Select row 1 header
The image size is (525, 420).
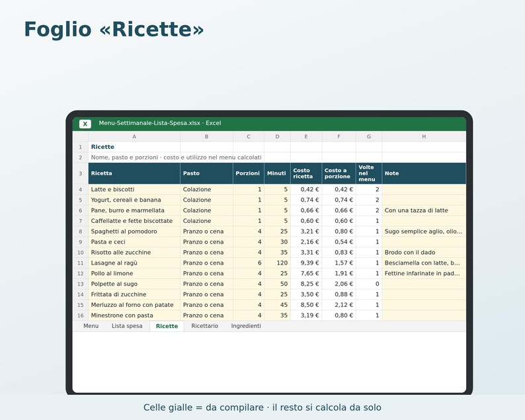pyautogui.click(x=81, y=147)
